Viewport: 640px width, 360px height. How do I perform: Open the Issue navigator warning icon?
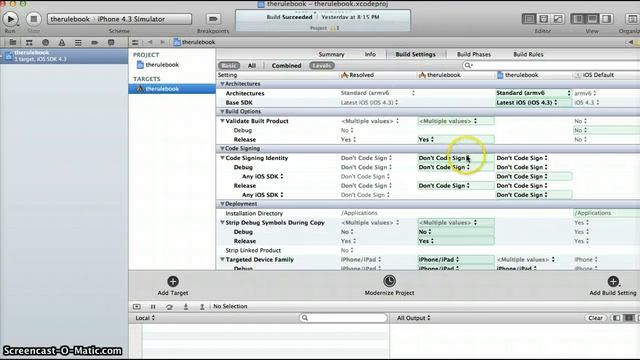coord(62,42)
